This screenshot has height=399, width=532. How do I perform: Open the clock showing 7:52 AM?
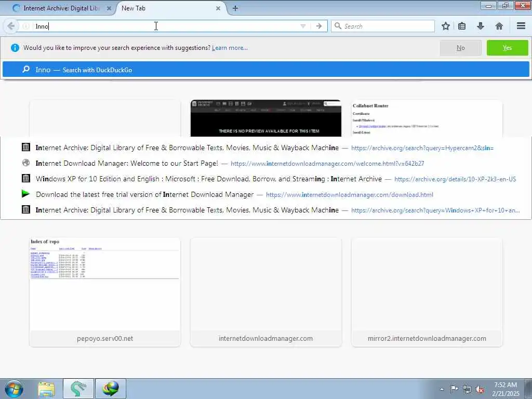click(x=506, y=389)
